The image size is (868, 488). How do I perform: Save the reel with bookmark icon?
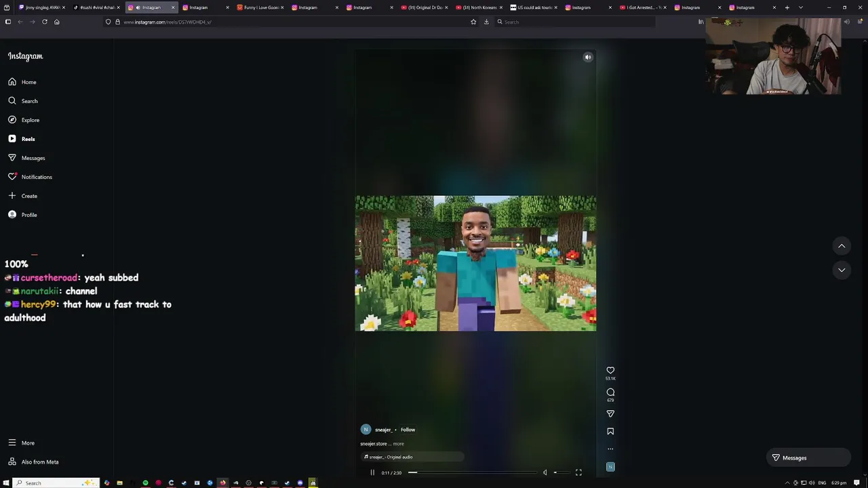tap(610, 431)
